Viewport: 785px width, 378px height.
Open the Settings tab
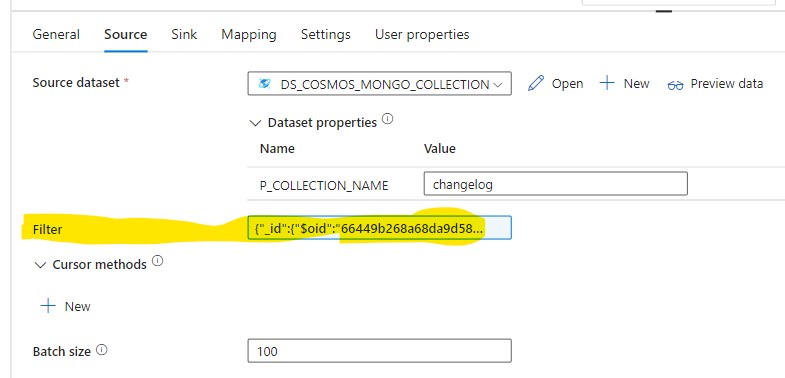325,35
